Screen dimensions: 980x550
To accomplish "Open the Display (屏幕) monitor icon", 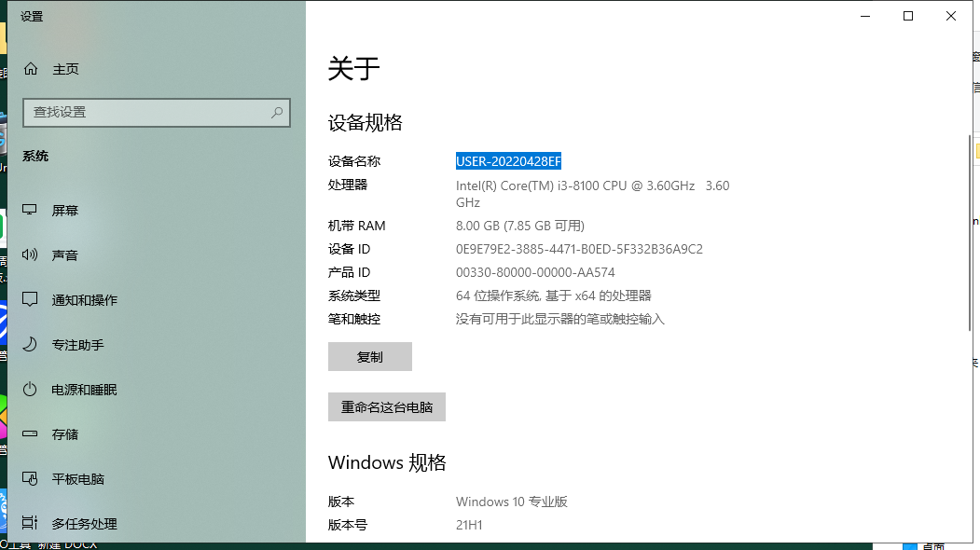I will click(31, 211).
